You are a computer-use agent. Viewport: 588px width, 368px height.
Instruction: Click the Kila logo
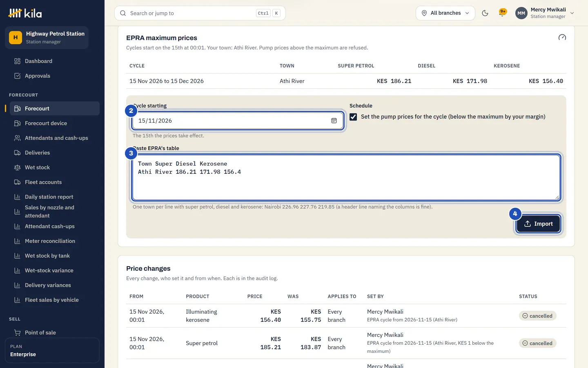(x=25, y=13)
